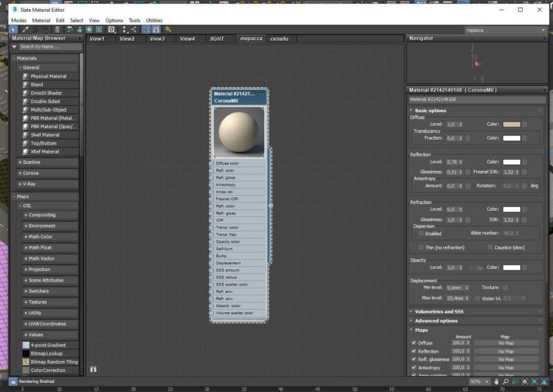This screenshot has width=553, height=392.
Task: Open the Utilities menu
Action: click(154, 21)
